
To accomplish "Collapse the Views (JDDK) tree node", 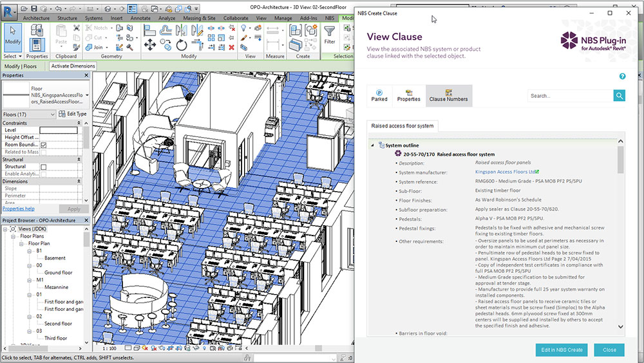I will [x=5, y=229].
